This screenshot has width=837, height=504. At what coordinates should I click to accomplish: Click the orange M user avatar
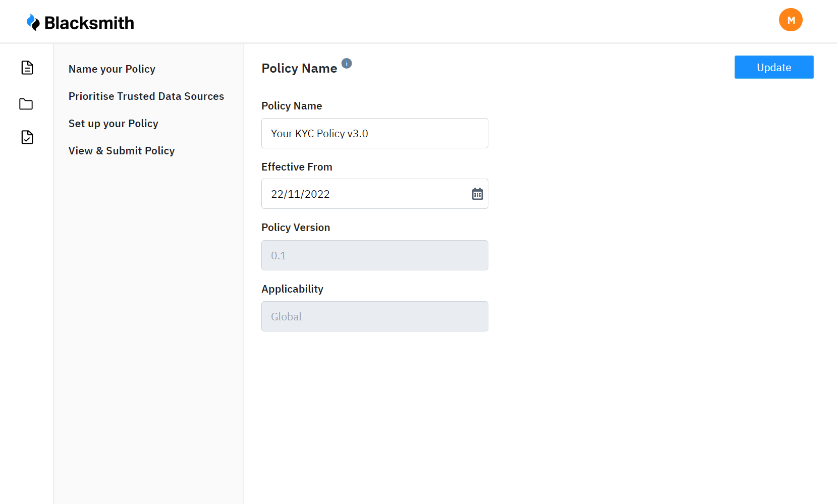coord(791,20)
